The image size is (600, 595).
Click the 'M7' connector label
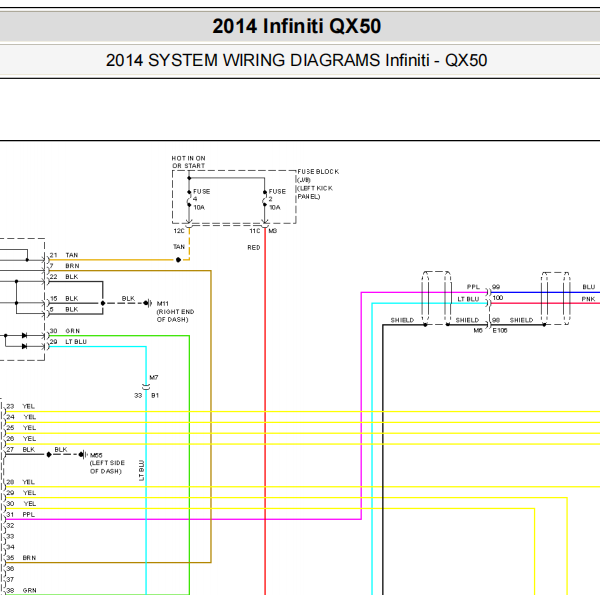pos(154,378)
